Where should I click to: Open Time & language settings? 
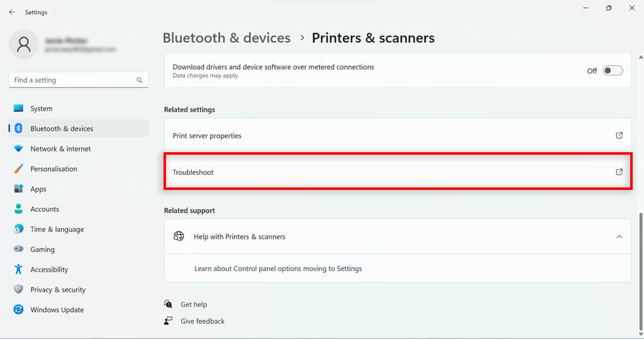point(57,229)
